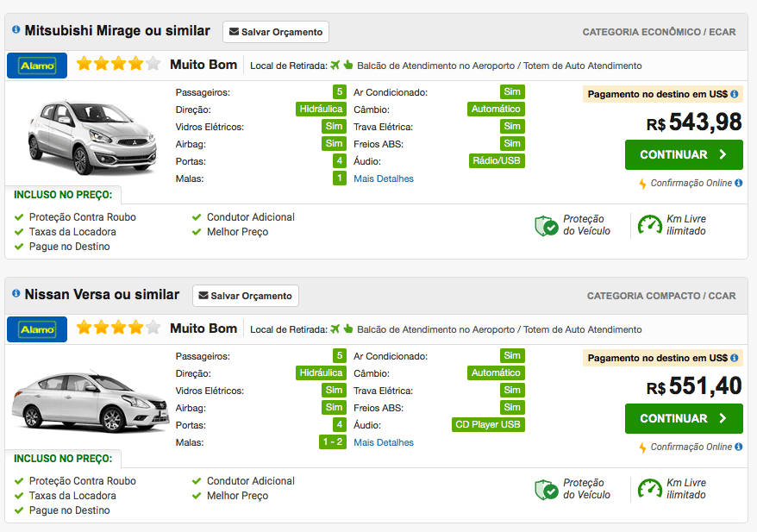Click vehicle protection shield icon for Versa
This screenshot has width=757, height=532.
[x=547, y=490]
